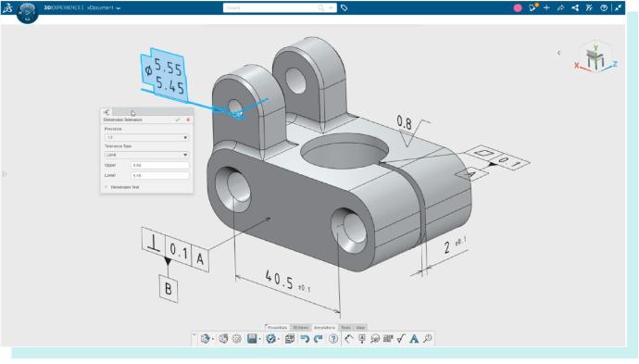The height and width of the screenshot is (364, 639).
Task: Click the dialog's top-left tab icon
Action: (x=106, y=112)
